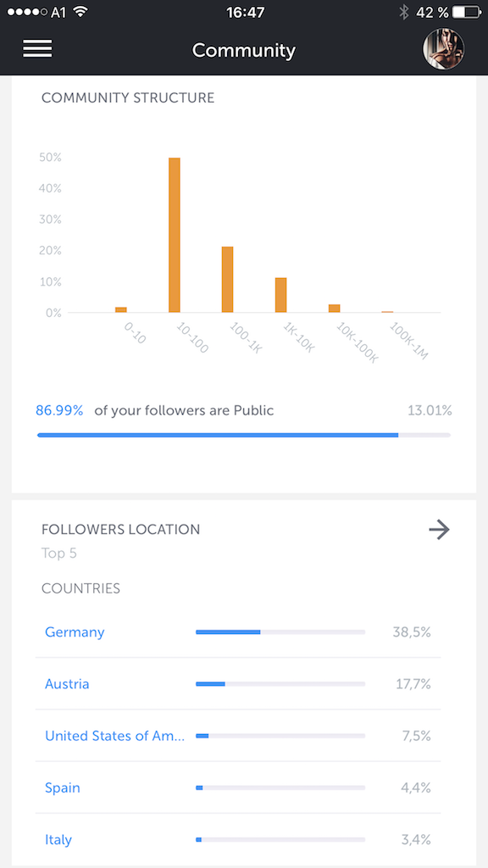The height and width of the screenshot is (868, 488).
Task: Tap the tallest 10-100 orange bar
Action: (175, 236)
